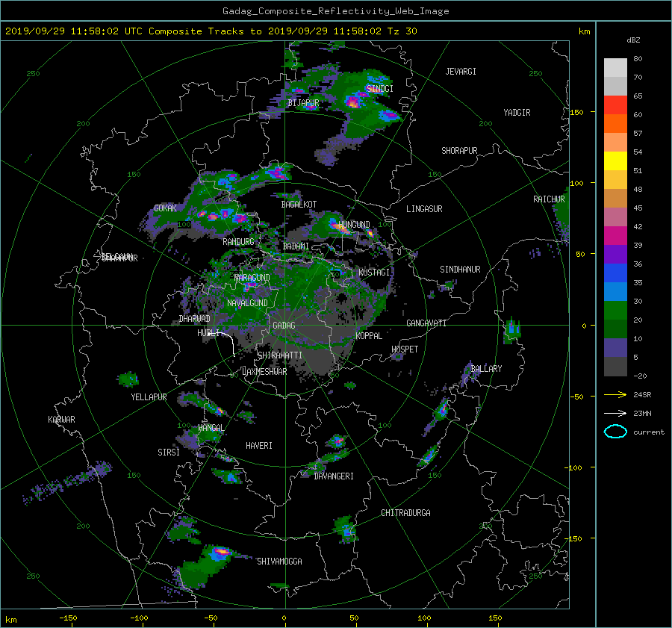The image size is (672, 628).
Task: Click the HOSPET town label
Action: pyautogui.click(x=405, y=349)
